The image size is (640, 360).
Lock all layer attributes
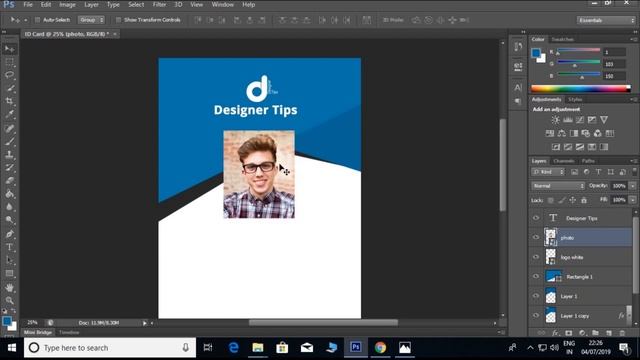(x=584, y=200)
